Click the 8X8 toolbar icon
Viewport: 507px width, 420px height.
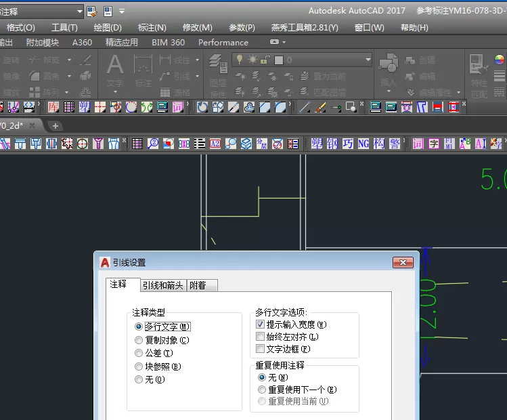pyautogui.click(x=184, y=144)
